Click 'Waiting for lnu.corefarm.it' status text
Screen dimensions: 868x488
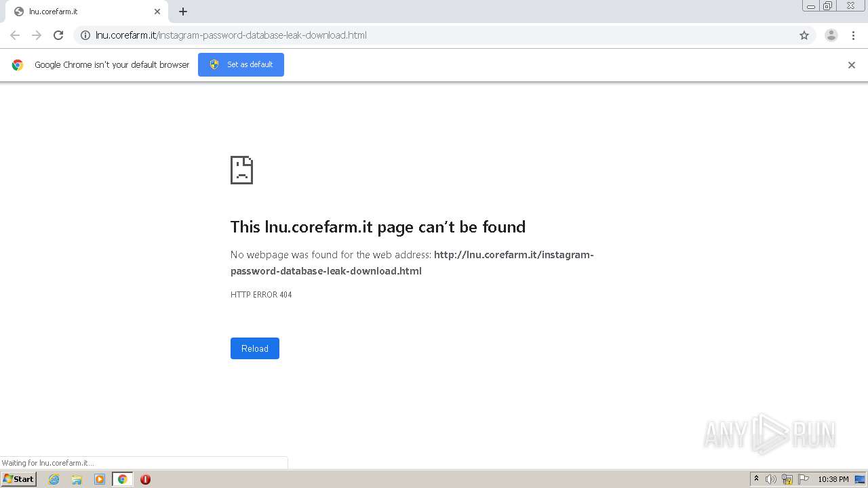coord(47,463)
